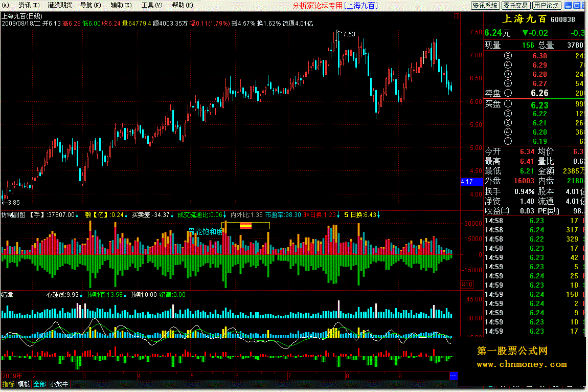
Task: Click the buy level ① price 6.23
Action: coord(539,105)
